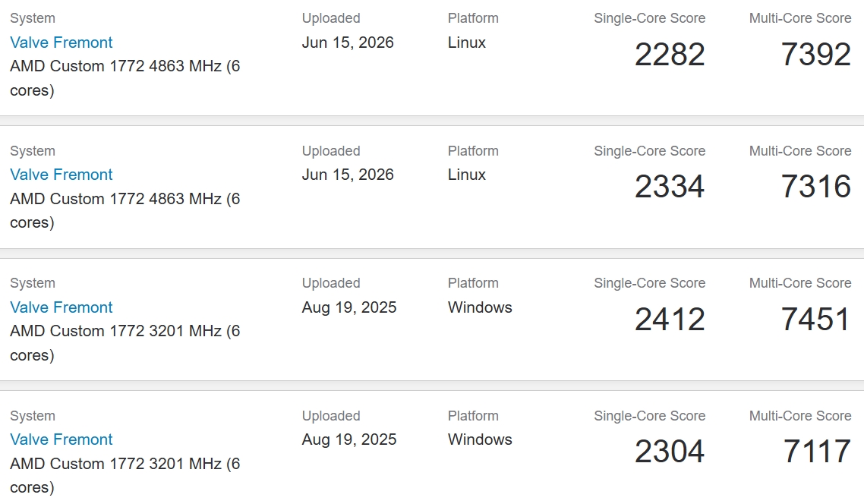Select the multi-core score 7392
The height and width of the screenshot is (504, 864).
816,55
